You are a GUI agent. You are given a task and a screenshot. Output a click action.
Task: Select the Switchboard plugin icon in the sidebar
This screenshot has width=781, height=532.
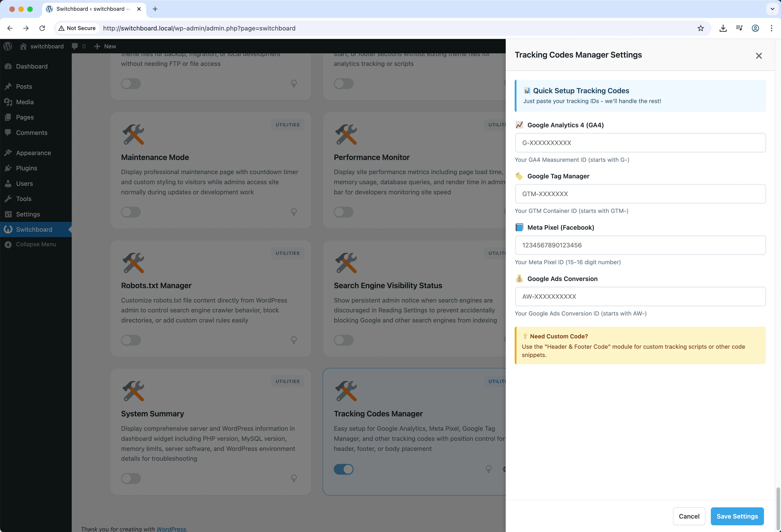click(x=8, y=229)
